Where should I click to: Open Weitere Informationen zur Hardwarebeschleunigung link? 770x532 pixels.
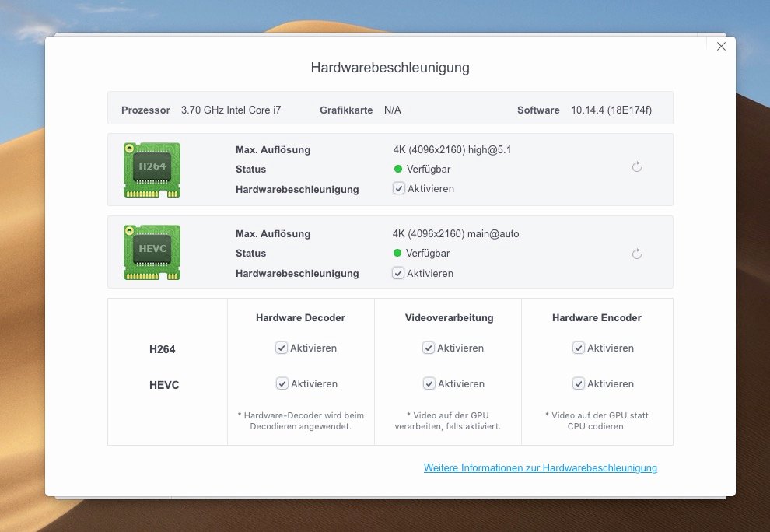coord(541,467)
